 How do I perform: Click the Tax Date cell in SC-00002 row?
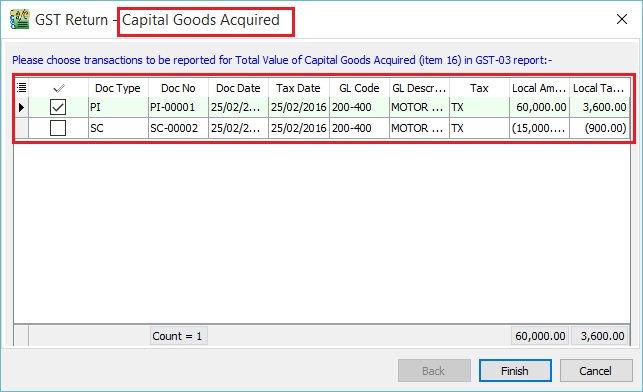click(x=299, y=128)
